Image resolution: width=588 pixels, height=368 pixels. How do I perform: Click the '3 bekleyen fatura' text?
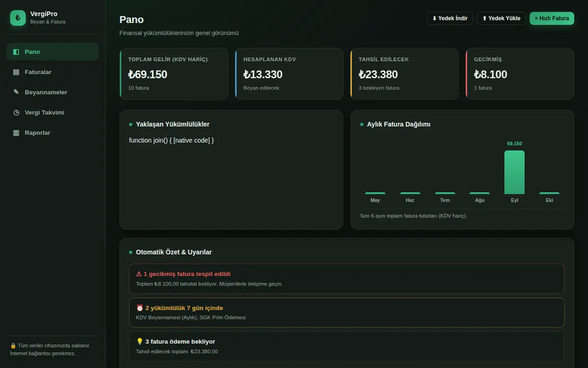[x=379, y=88]
